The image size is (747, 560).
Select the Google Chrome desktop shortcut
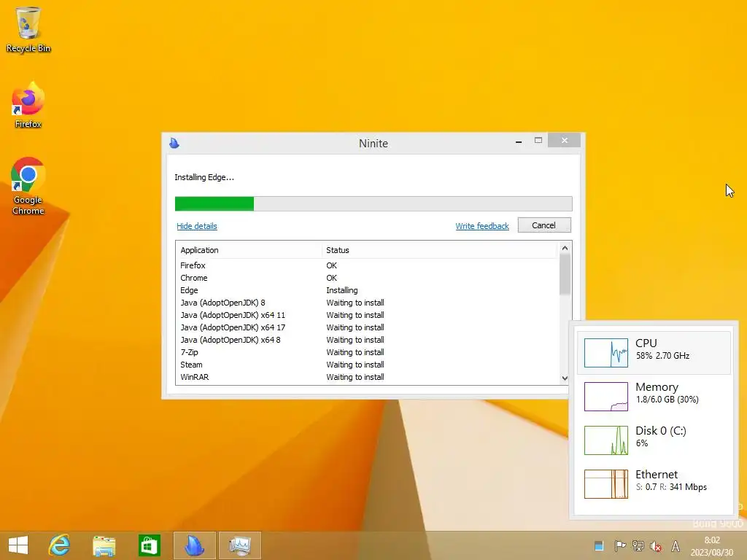(x=28, y=186)
